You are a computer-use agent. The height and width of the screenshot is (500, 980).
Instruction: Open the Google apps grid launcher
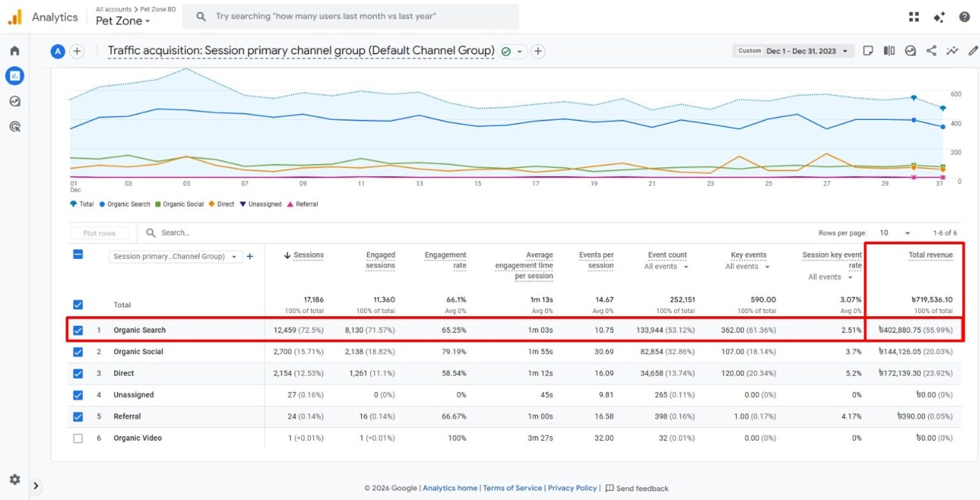(x=914, y=17)
